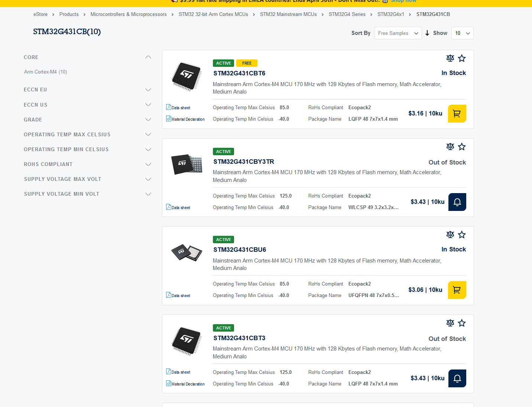Screen dimensions: 532x407
Task: Click the FREE badge on STM32G431CBT6
Action: pos(247,63)
